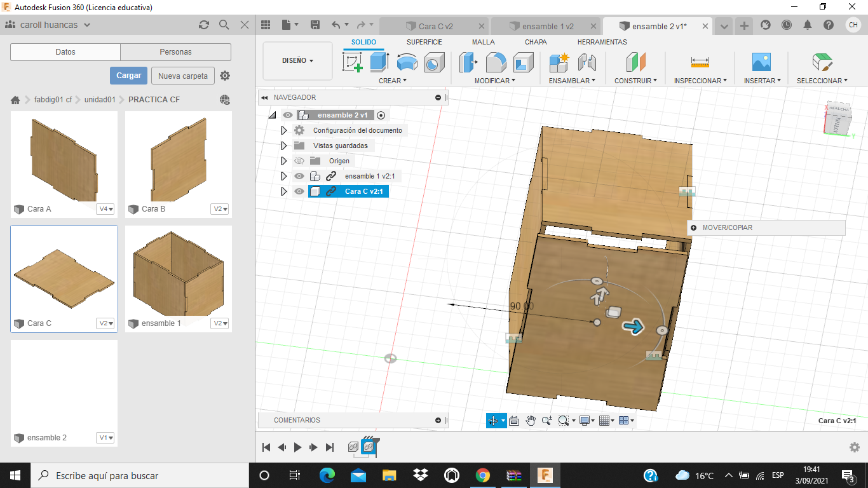Expand Vistas guardadas node
This screenshot has height=488, width=868.
pos(284,146)
